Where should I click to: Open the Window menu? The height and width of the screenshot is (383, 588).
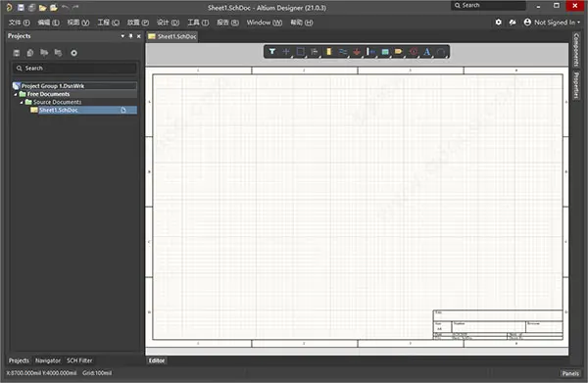pyautogui.click(x=265, y=23)
